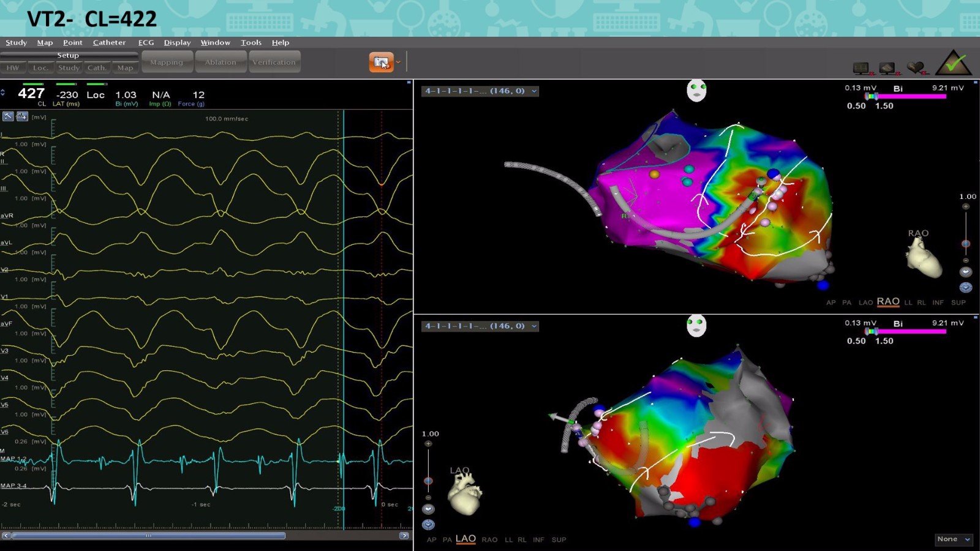Screen dimensions: 980x551
Task: Select SUP view in upper map
Action: point(959,302)
